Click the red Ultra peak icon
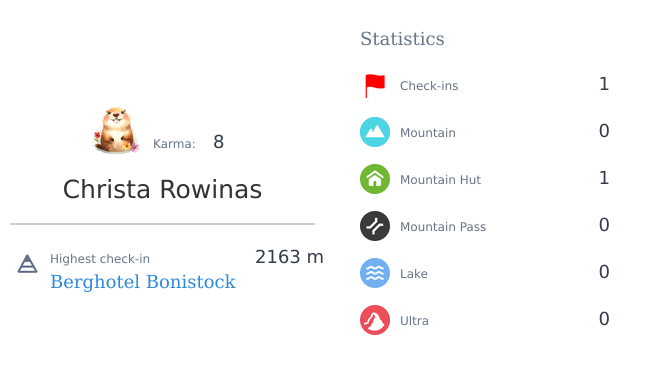This screenshot has height=385, width=650. point(375,320)
